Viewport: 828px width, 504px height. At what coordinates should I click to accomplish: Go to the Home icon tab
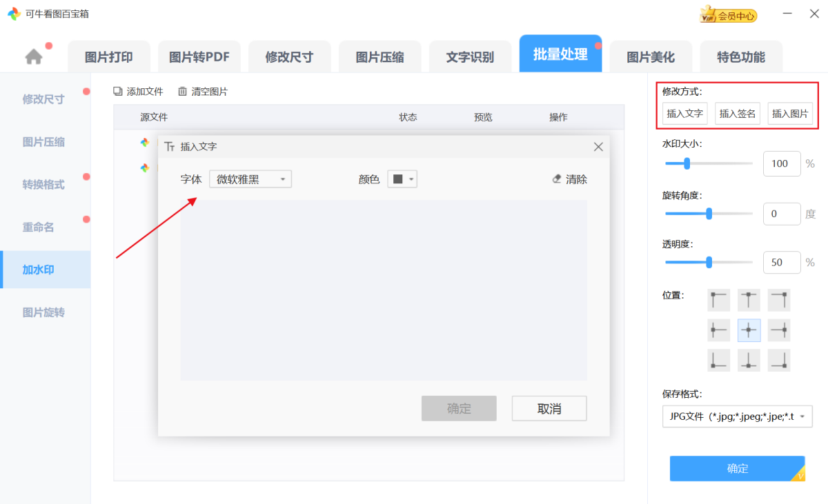(34, 57)
